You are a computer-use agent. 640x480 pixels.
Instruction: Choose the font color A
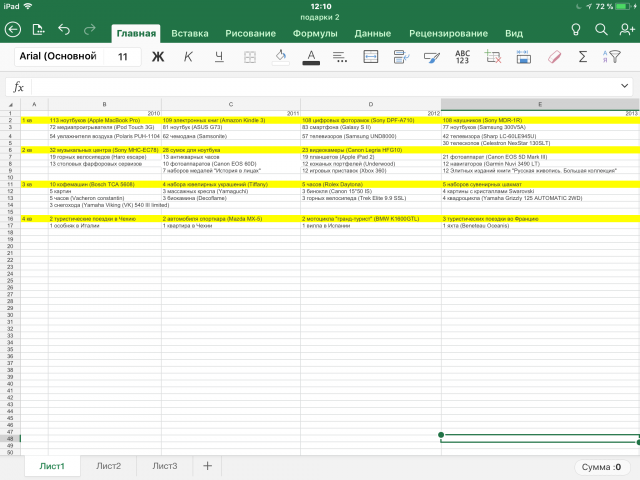311,57
